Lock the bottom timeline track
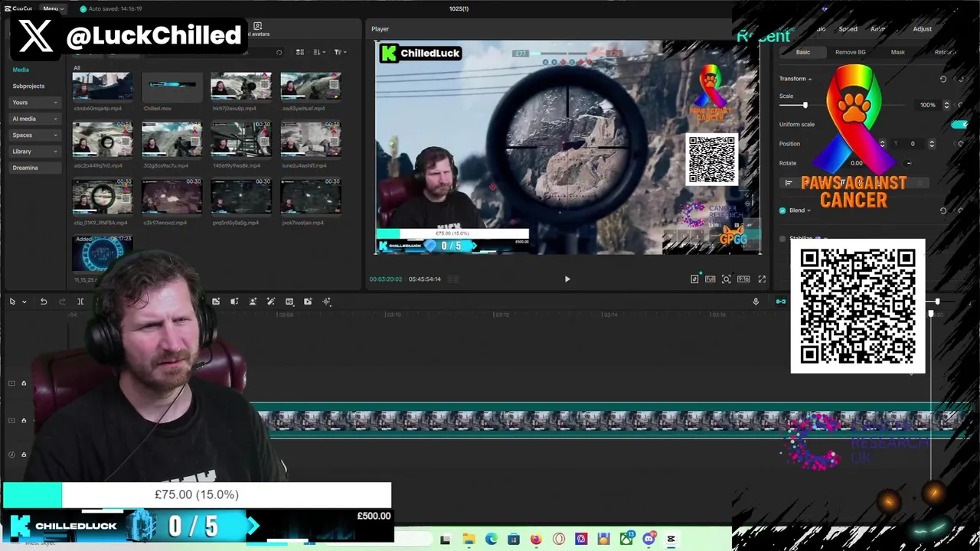This screenshot has height=551, width=980. (24, 455)
